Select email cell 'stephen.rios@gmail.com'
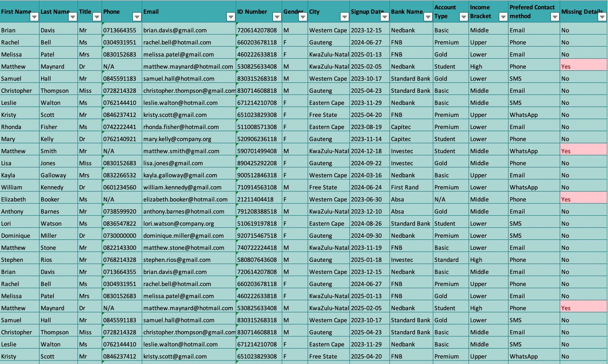The image size is (608, 364). pyautogui.click(x=189, y=260)
